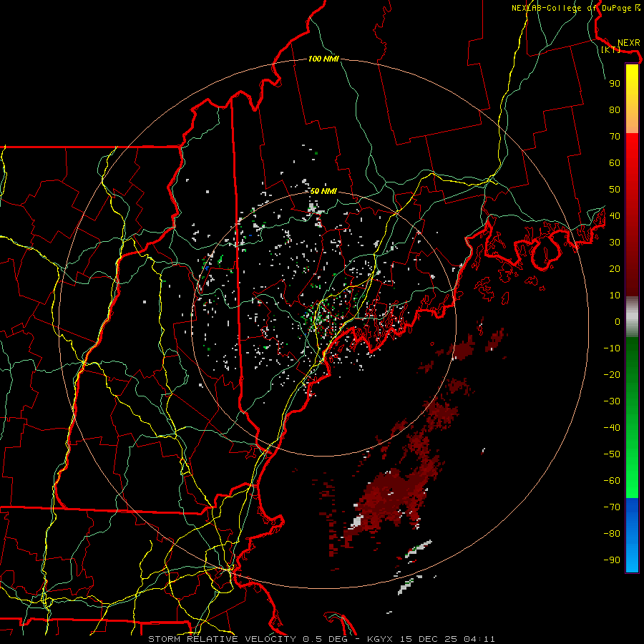644x644 pixels.
Task: Pick the gray zero-velocity segment of the color bar
Action: [632, 317]
